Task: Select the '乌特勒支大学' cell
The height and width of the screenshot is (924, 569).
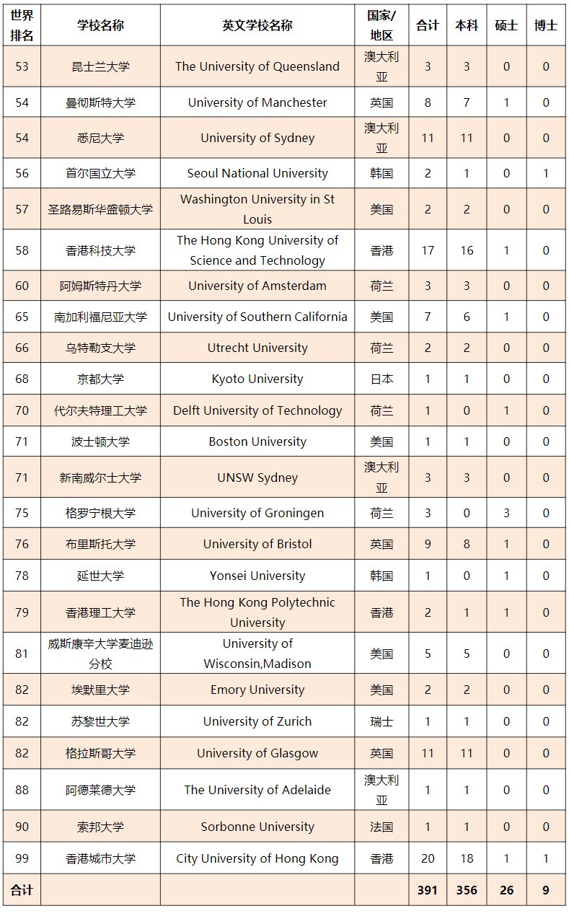Action: tap(100, 348)
